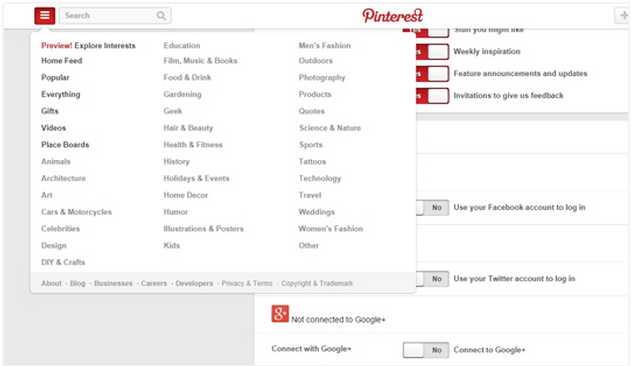Viewport: 631px width, 366px height.
Task: Select the Sports category
Action: tap(311, 145)
